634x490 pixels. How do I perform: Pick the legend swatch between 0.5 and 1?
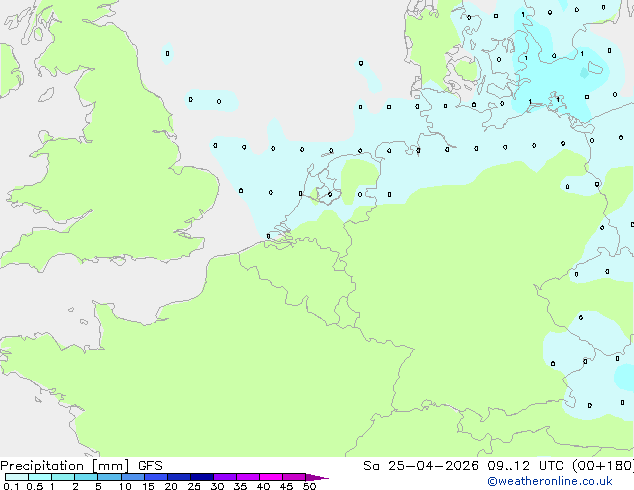coord(40,477)
